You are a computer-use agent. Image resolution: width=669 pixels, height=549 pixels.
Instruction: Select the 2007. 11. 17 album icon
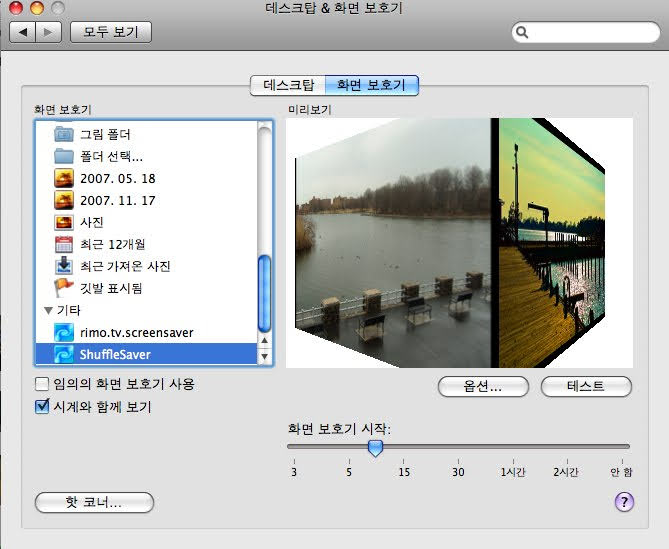64,200
